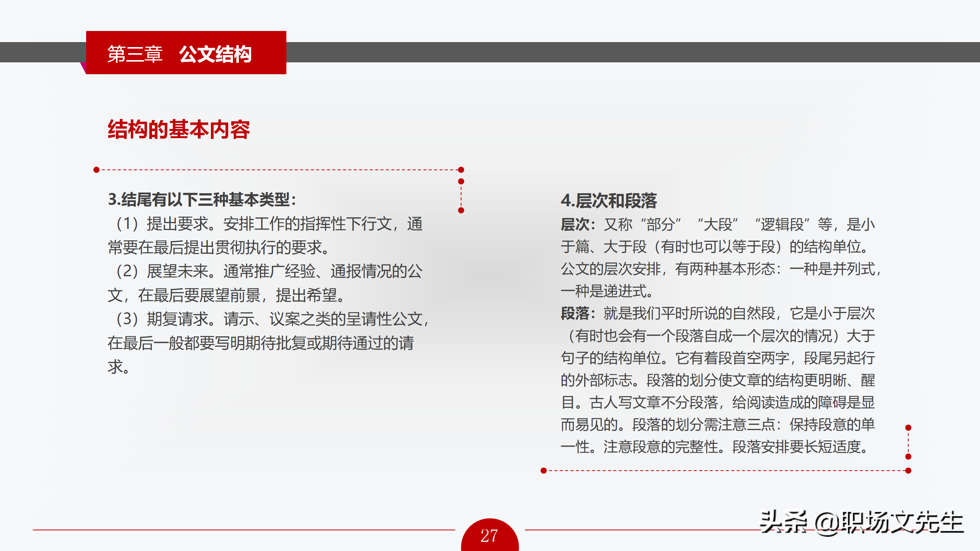Click the red dot at left end of bottom dashed line
980x551 pixels.
click(544, 471)
